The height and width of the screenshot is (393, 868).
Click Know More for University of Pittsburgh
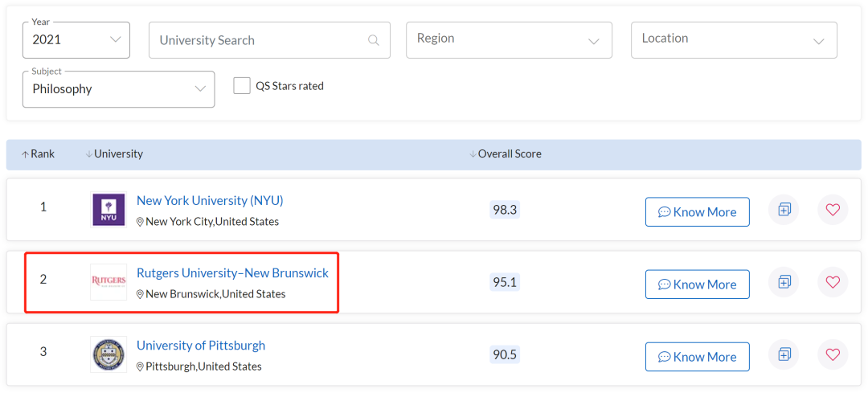coord(697,357)
